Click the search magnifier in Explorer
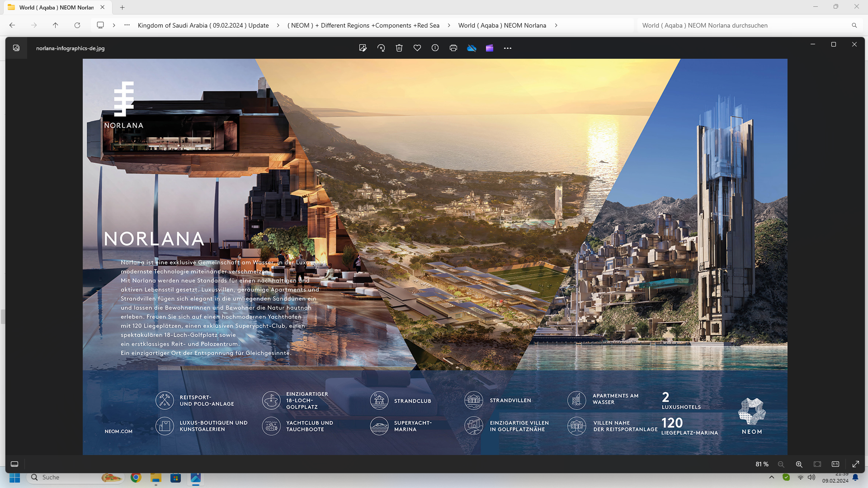This screenshot has height=488, width=868. (x=854, y=25)
